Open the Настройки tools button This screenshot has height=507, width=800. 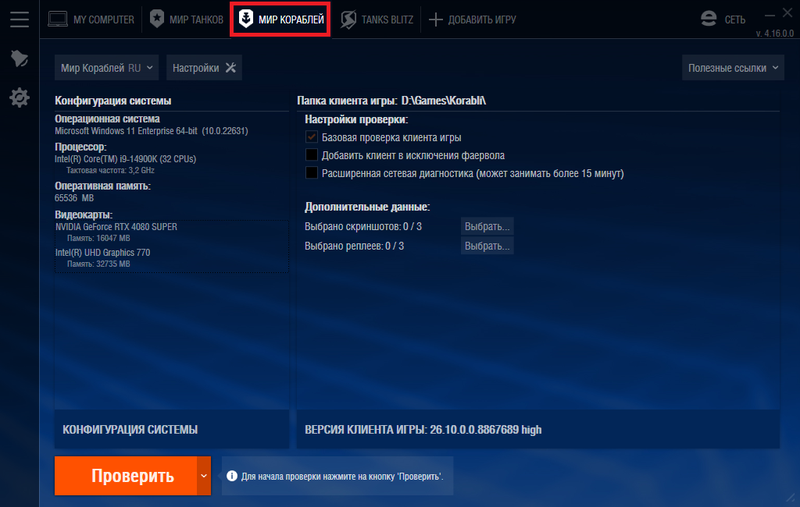(x=204, y=67)
